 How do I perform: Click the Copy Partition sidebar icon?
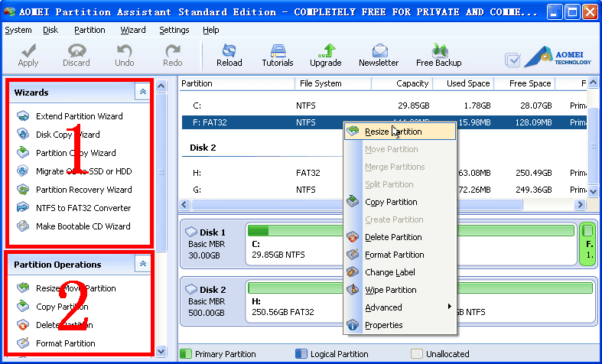click(23, 307)
